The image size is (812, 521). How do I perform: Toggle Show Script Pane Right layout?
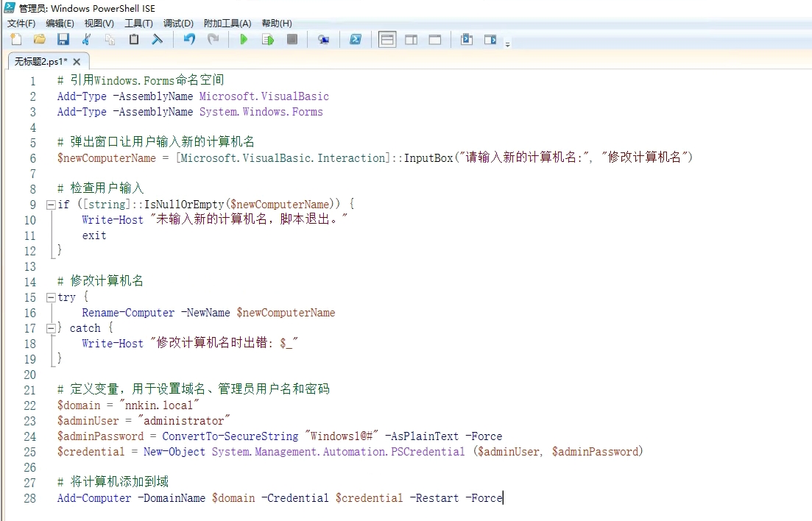pyautogui.click(x=411, y=40)
